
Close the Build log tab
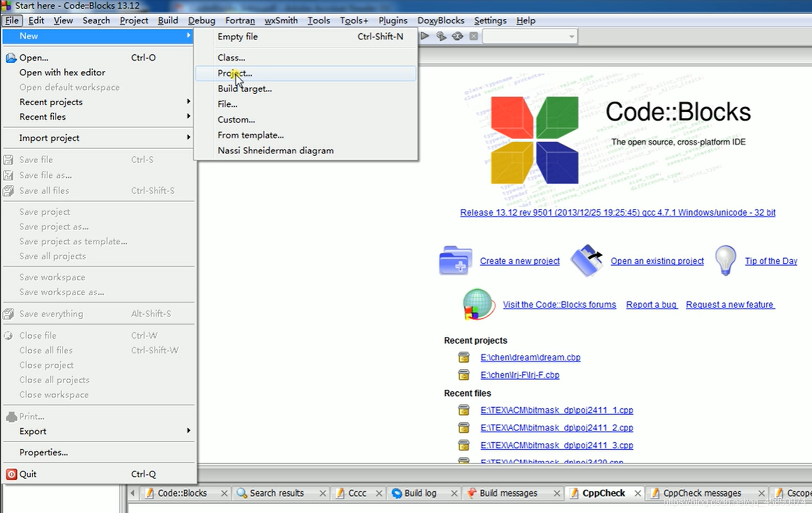coord(454,494)
